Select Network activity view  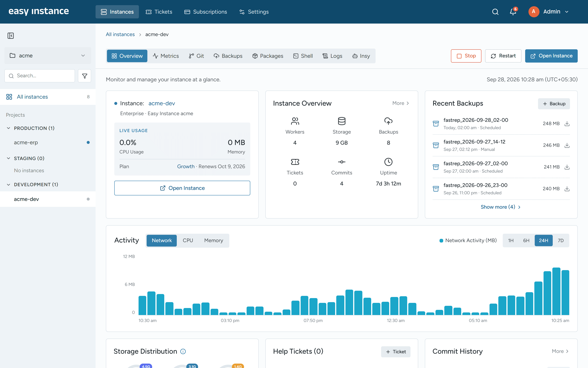point(162,240)
